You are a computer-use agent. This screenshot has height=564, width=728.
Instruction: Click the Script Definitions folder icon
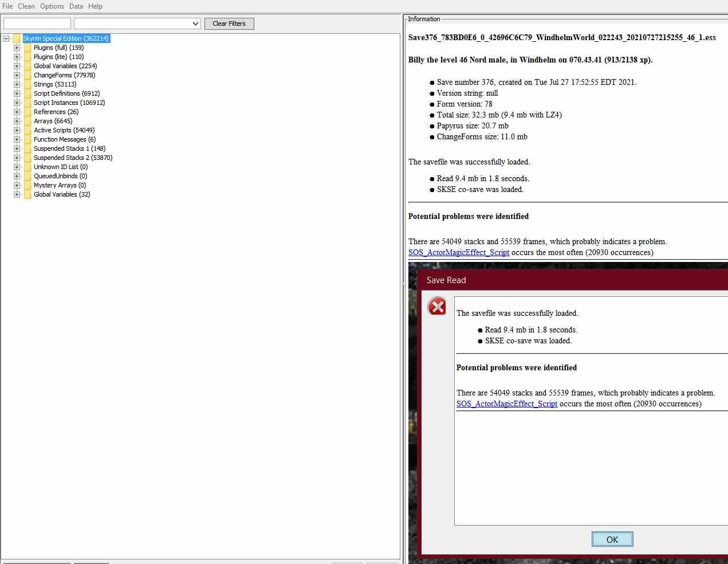[27, 93]
